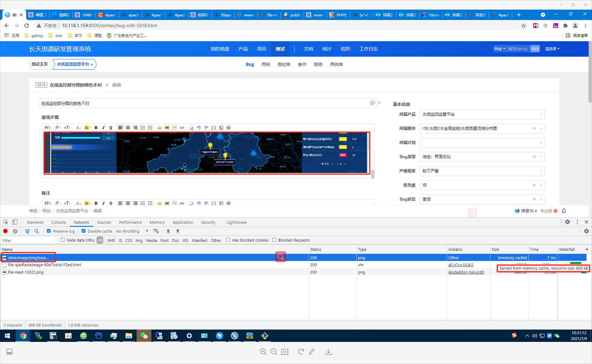Insert emoticon in the reproduction steps editor

coord(159,127)
